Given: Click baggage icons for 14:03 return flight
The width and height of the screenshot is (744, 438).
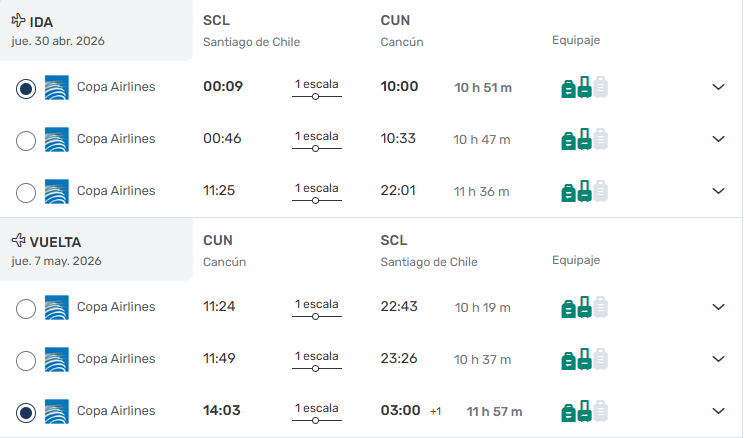Looking at the screenshot, I should (x=584, y=412).
